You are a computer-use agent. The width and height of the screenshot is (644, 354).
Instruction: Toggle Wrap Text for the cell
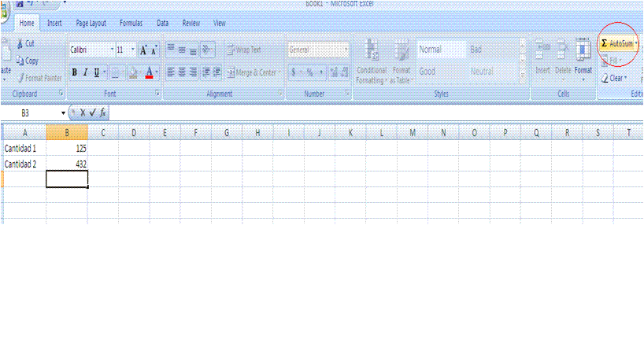pyautogui.click(x=244, y=50)
